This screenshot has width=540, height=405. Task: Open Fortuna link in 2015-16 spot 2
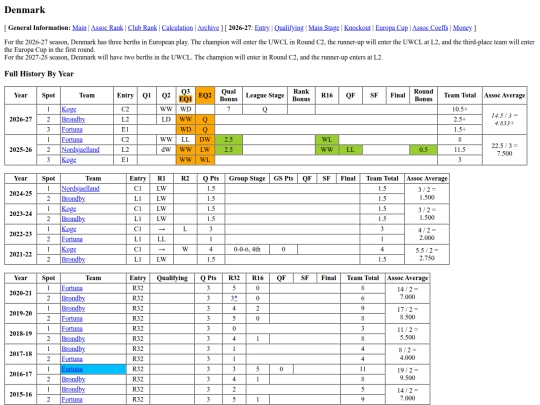[72, 399]
